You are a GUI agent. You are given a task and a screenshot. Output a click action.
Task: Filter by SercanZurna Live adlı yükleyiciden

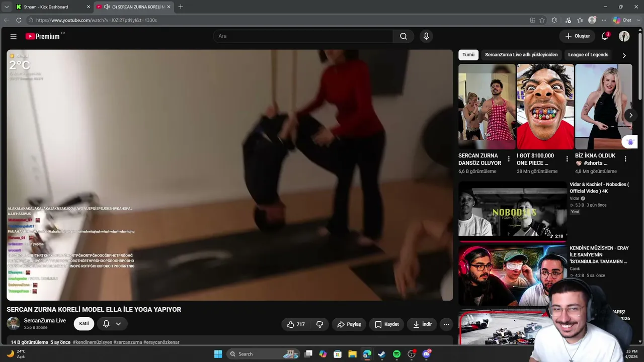click(x=521, y=55)
